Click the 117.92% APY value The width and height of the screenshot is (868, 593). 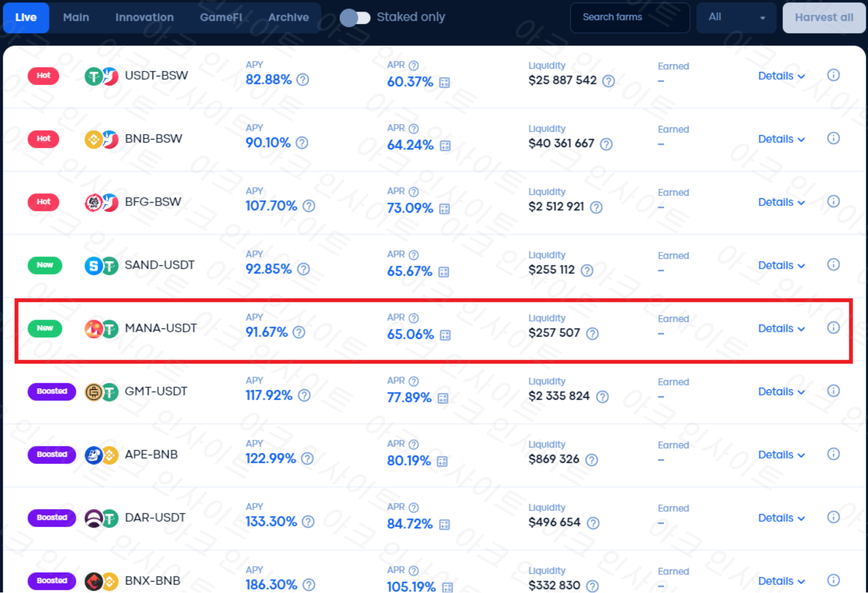[x=269, y=395]
